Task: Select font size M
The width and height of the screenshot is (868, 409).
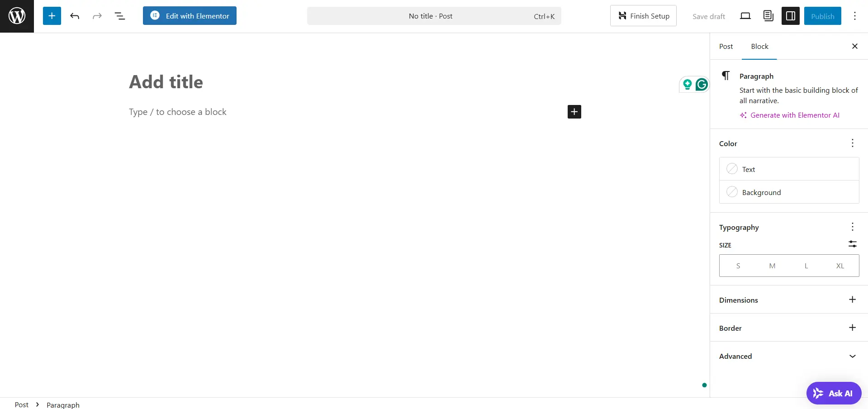Action: click(x=772, y=266)
